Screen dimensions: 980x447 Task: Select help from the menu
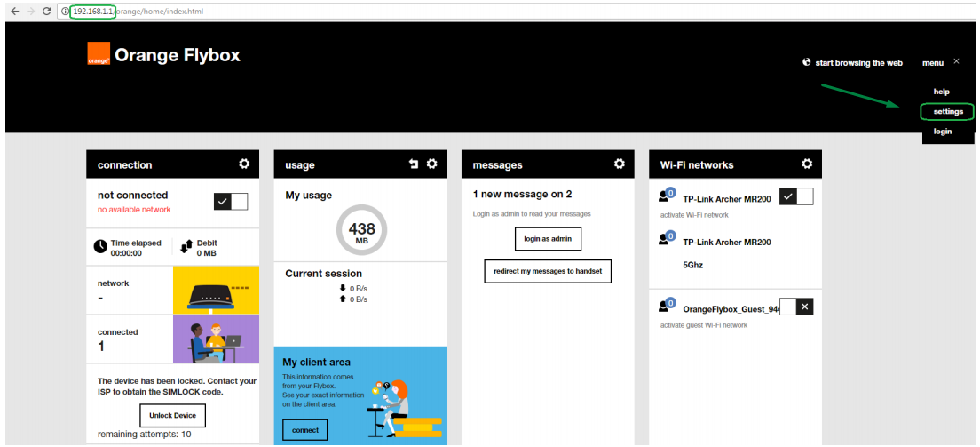[x=941, y=92]
